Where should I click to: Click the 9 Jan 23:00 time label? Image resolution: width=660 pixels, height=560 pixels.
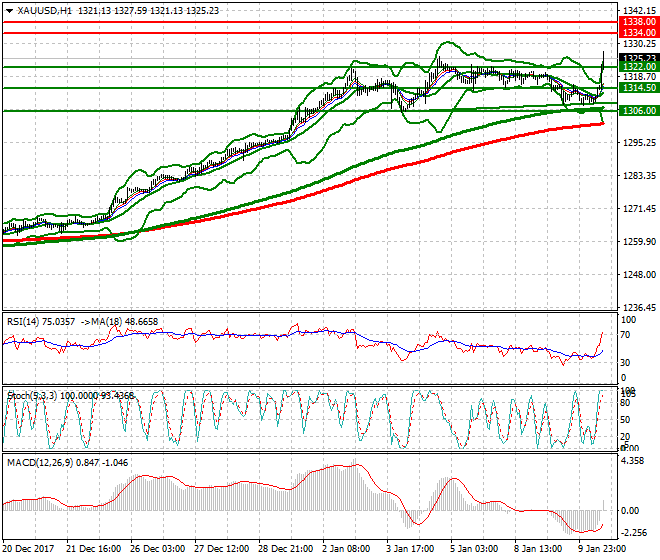pyautogui.click(x=602, y=549)
